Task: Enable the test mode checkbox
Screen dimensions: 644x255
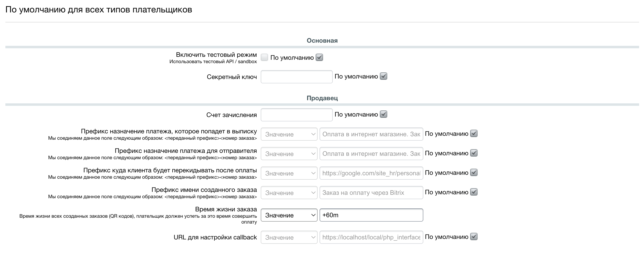Action: coord(264,58)
